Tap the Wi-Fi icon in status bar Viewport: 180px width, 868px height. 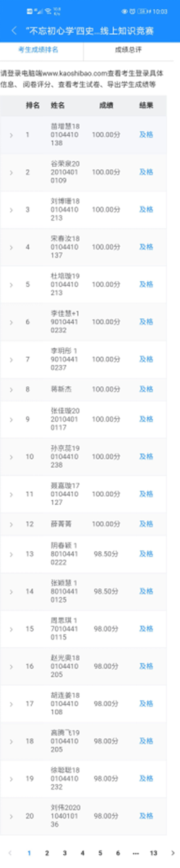(48, 12)
